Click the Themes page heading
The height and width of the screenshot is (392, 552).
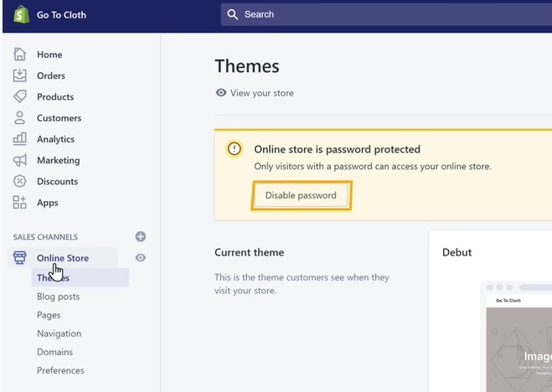[x=247, y=66]
